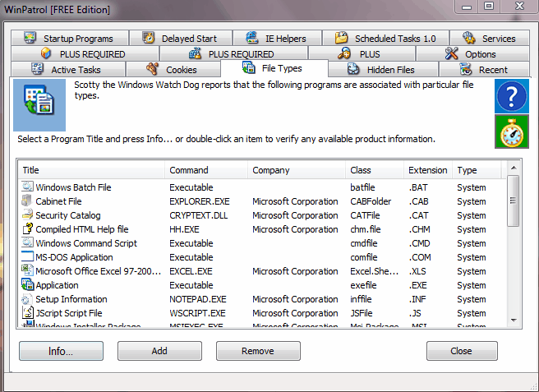Screen dimensions: 539x392
Task: Sort list by Company column header
Action: click(x=297, y=170)
